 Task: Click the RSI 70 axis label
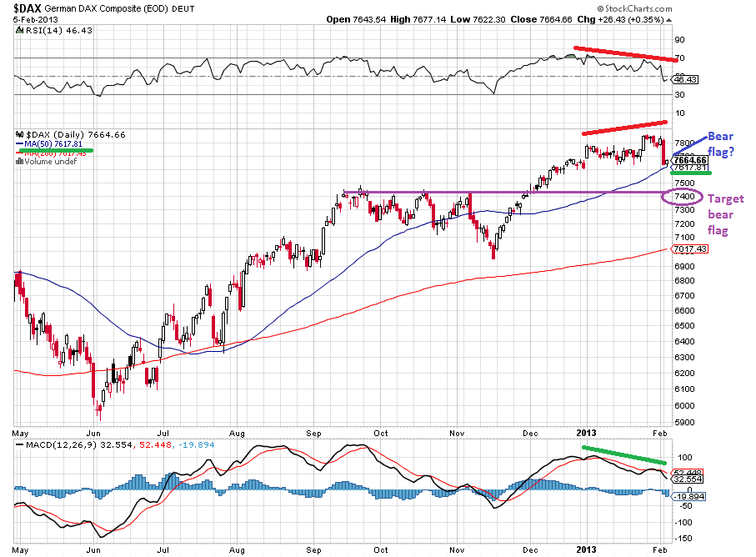[680, 58]
